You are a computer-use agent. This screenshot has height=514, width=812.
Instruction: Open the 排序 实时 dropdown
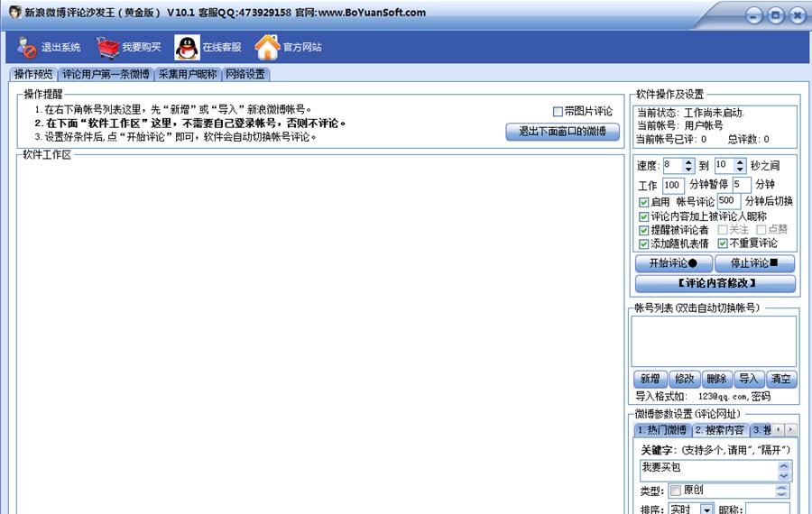(x=706, y=509)
